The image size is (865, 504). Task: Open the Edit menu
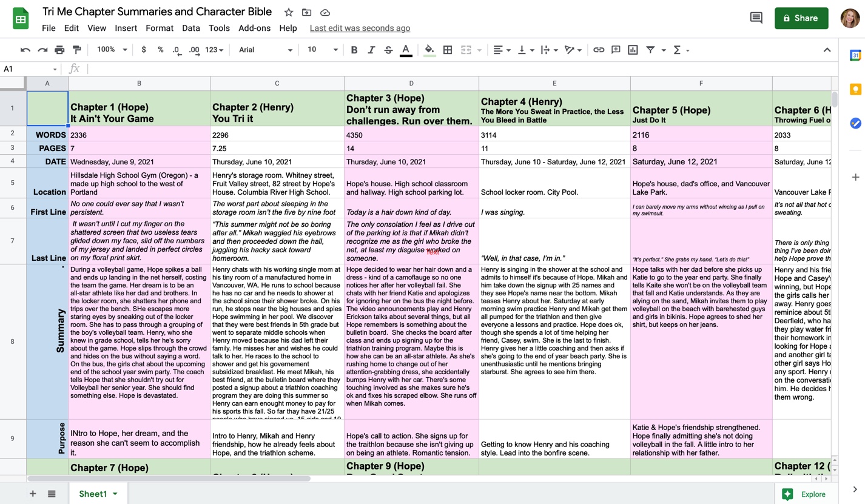pyautogui.click(x=72, y=28)
